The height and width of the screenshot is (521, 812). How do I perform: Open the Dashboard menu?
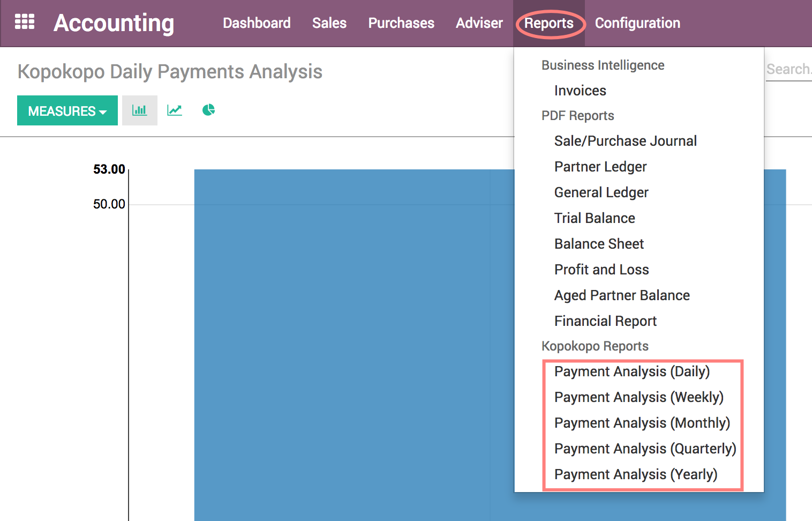coord(257,23)
